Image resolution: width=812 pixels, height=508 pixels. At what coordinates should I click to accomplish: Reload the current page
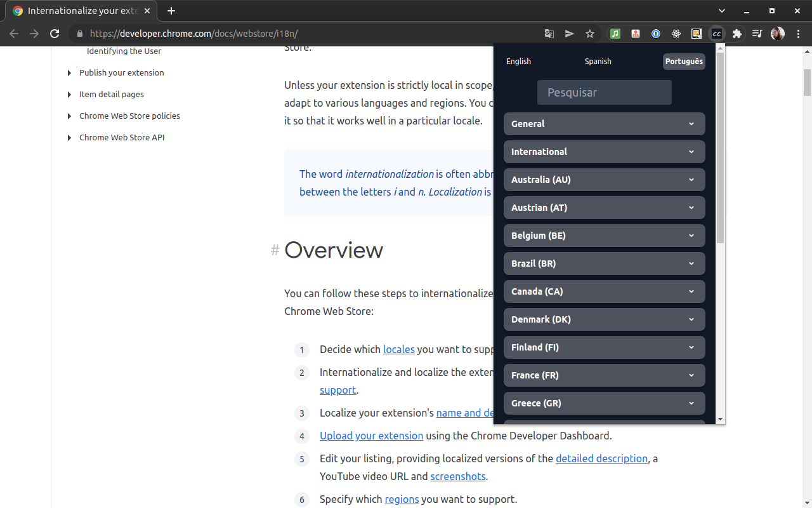55,34
